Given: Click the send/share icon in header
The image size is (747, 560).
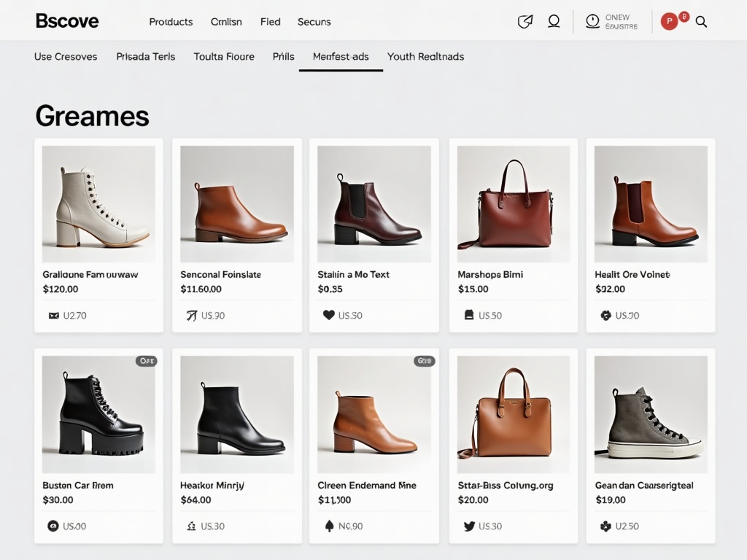Looking at the screenshot, I should point(525,21).
